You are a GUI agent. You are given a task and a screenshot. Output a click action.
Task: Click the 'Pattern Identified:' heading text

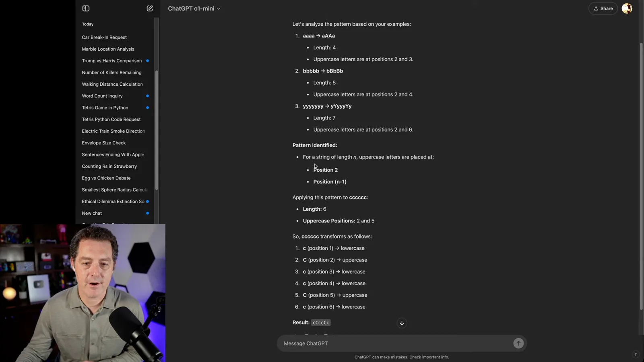point(315,145)
